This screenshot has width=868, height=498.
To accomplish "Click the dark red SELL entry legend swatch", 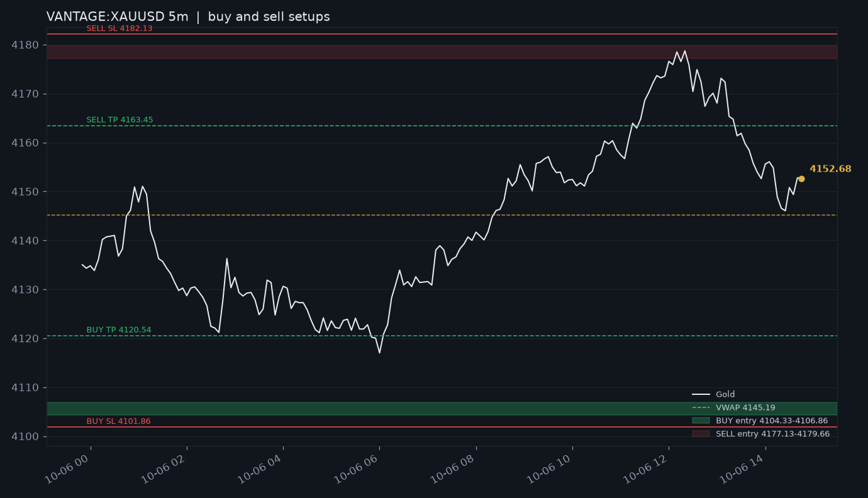I will click(x=701, y=434).
